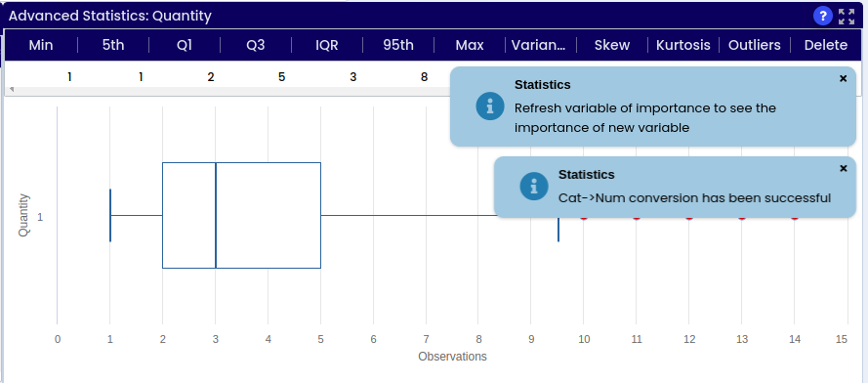The height and width of the screenshot is (383, 868).
Task: Select the IQR column header
Action: point(327,45)
